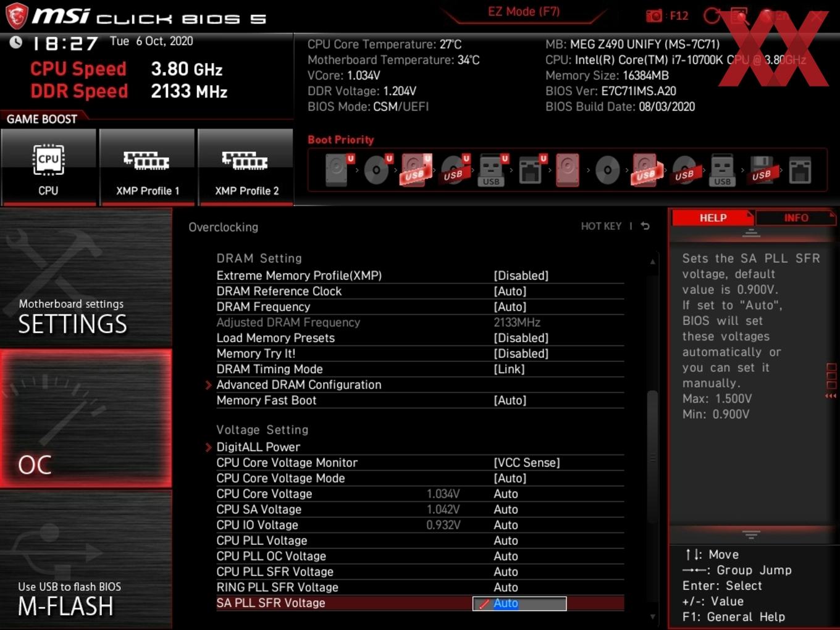Click the 'Voltage Setting' section heading
This screenshot has width=840, height=630.
[x=262, y=429]
